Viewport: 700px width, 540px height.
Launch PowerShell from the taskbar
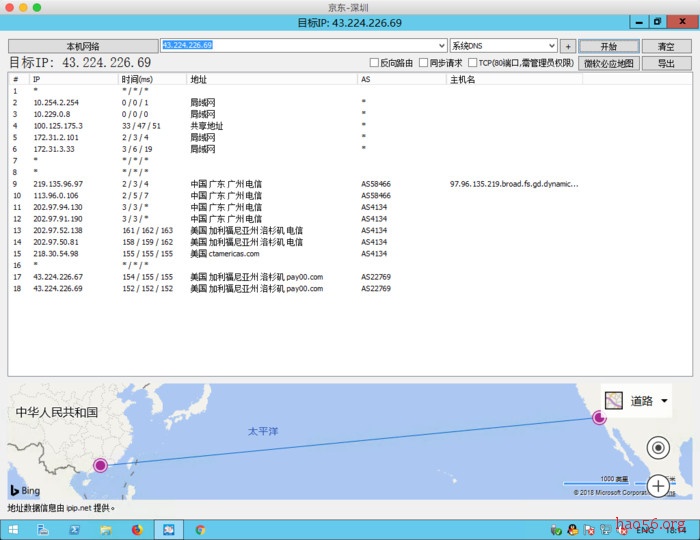(x=74, y=530)
